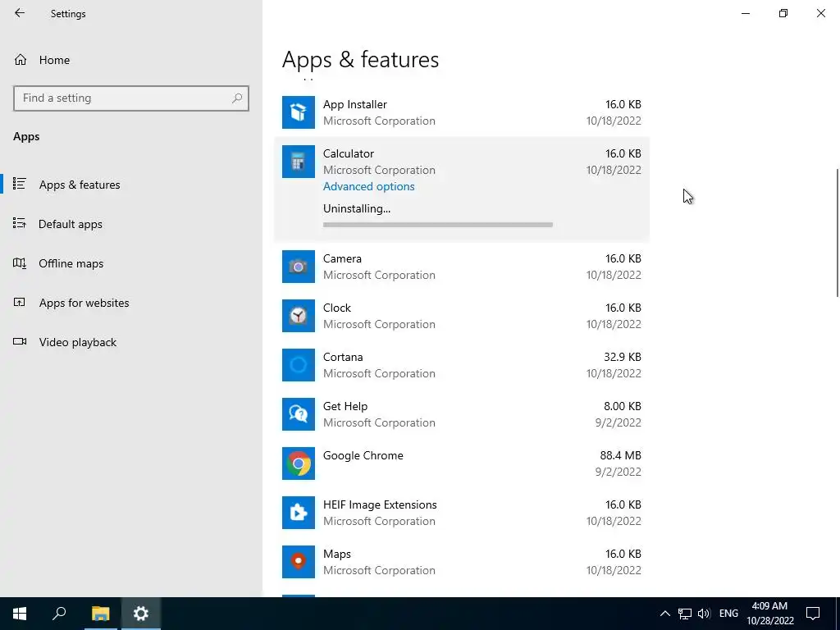Click the Video playback icon
The height and width of the screenshot is (630, 840).
[x=20, y=342]
